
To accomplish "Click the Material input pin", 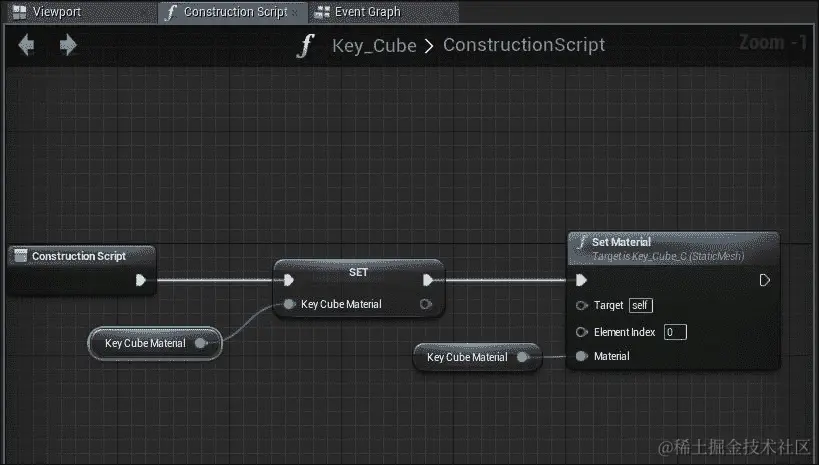I will (x=581, y=356).
